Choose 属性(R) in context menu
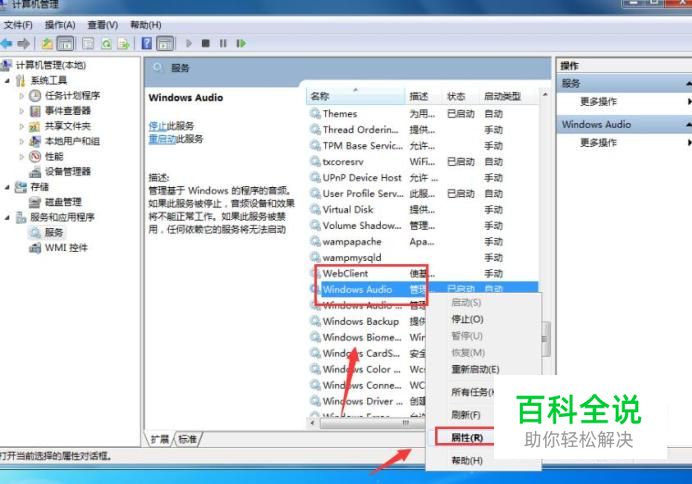The height and width of the screenshot is (484, 692). [467, 438]
